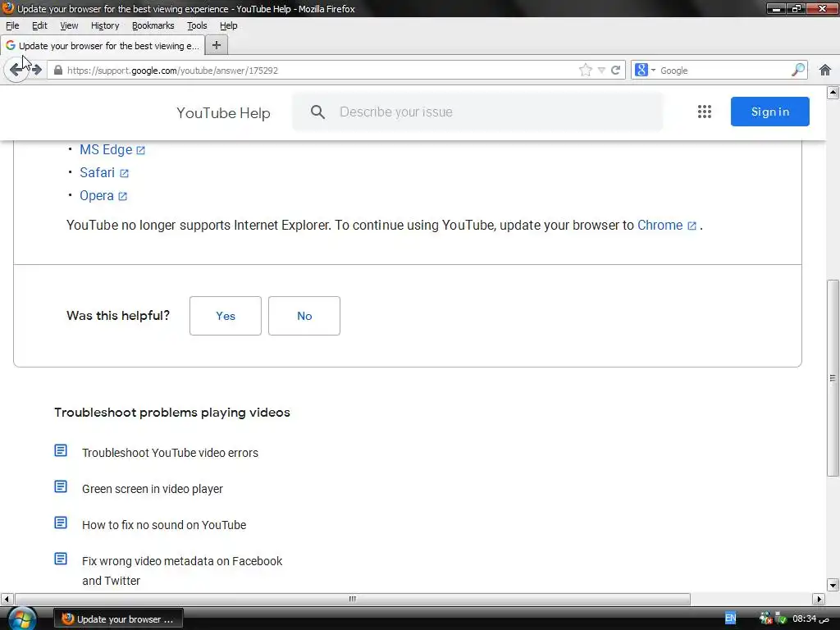
Task: Open the History menu
Action: [x=105, y=25]
